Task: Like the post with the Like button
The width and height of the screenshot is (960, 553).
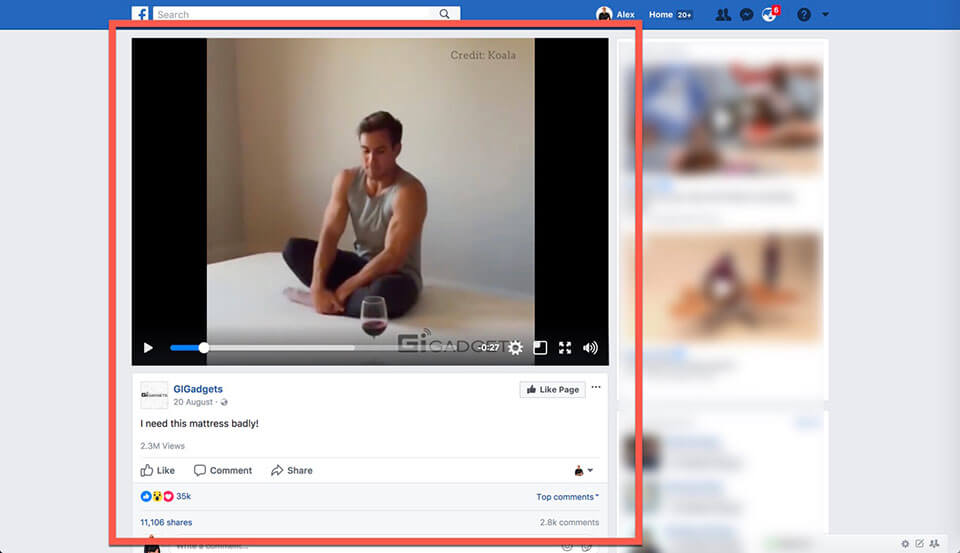Action: click(157, 470)
